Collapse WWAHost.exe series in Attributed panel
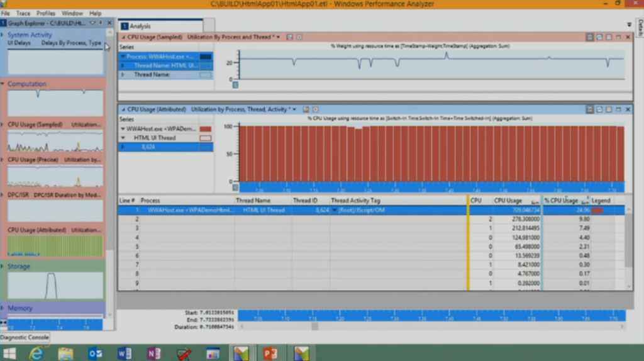644x361 pixels. (x=123, y=129)
